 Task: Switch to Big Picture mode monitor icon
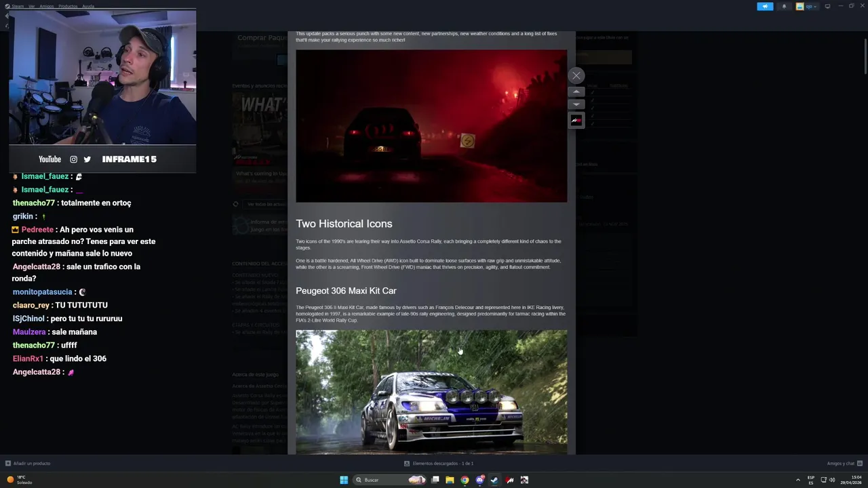[x=827, y=6]
